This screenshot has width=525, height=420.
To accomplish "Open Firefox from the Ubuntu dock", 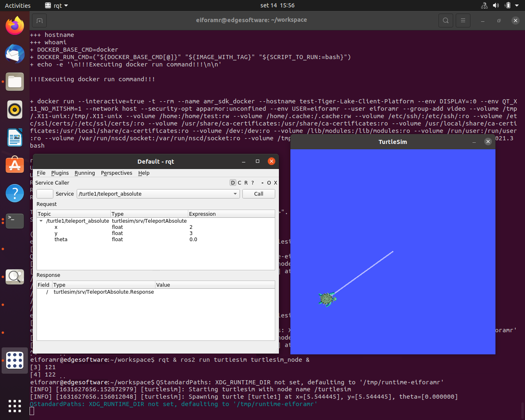I will [x=15, y=26].
